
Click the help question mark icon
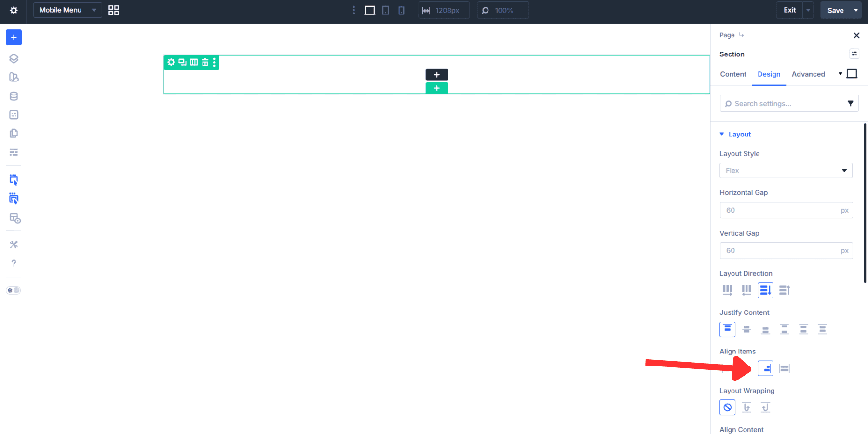(14, 263)
